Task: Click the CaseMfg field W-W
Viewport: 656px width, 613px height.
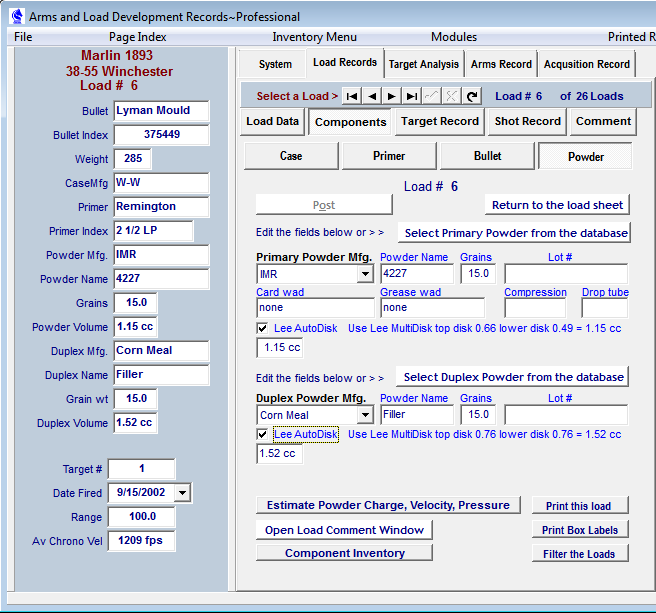Action: point(161,183)
